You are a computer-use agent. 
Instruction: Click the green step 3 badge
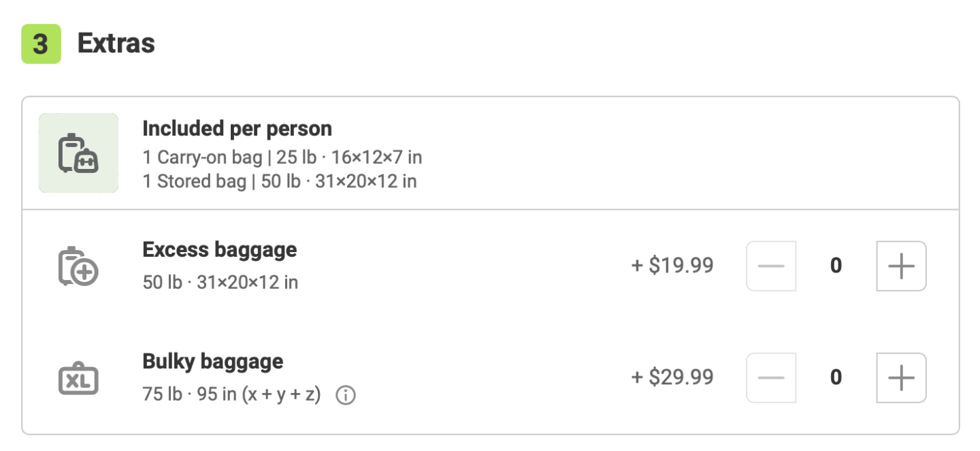(41, 44)
